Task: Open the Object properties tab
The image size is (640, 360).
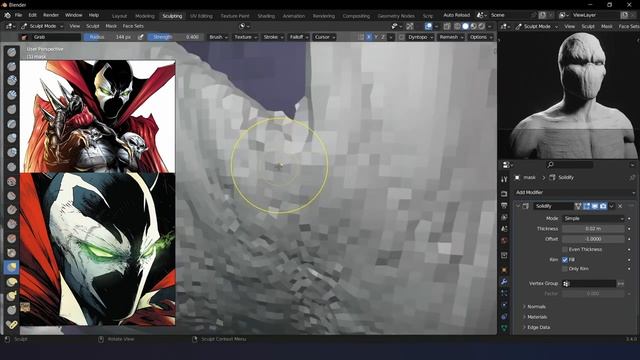Action: 504,270
